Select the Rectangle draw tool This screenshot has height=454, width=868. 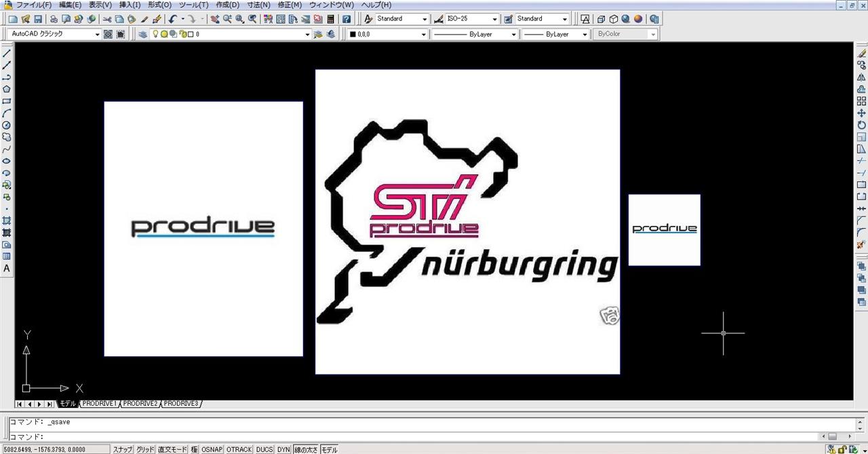coord(7,101)
